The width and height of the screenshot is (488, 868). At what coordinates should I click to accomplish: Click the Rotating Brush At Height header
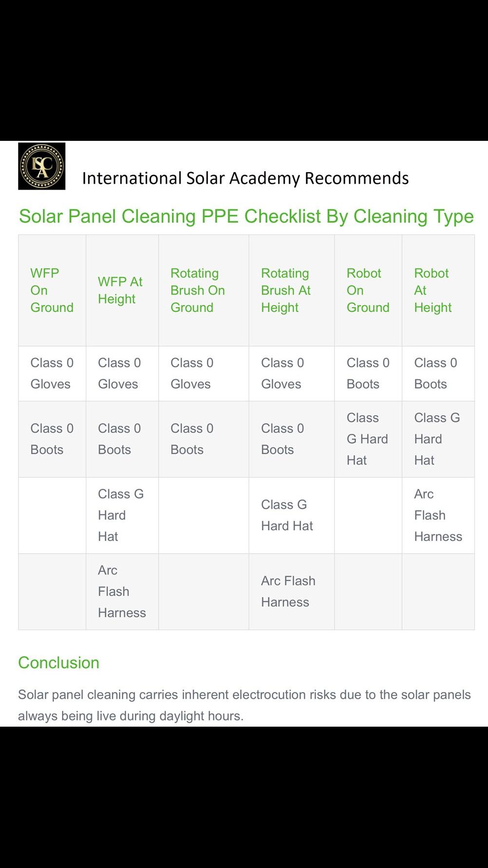click(x=286, y=290)
